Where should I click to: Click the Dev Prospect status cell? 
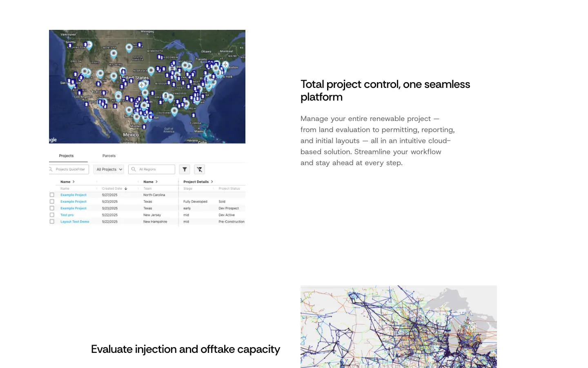pyautogui.click(x=229, y=208)
